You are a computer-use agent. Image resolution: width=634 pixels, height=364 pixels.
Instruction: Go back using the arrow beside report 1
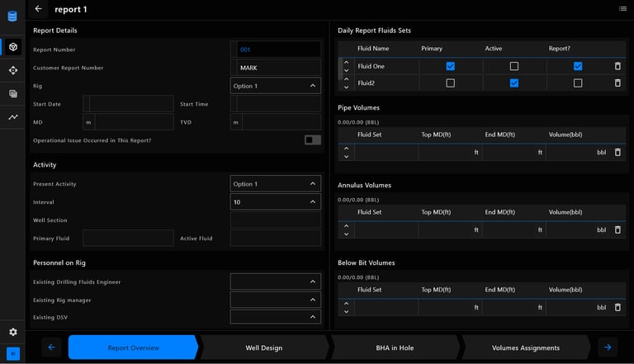pos(39,9)
